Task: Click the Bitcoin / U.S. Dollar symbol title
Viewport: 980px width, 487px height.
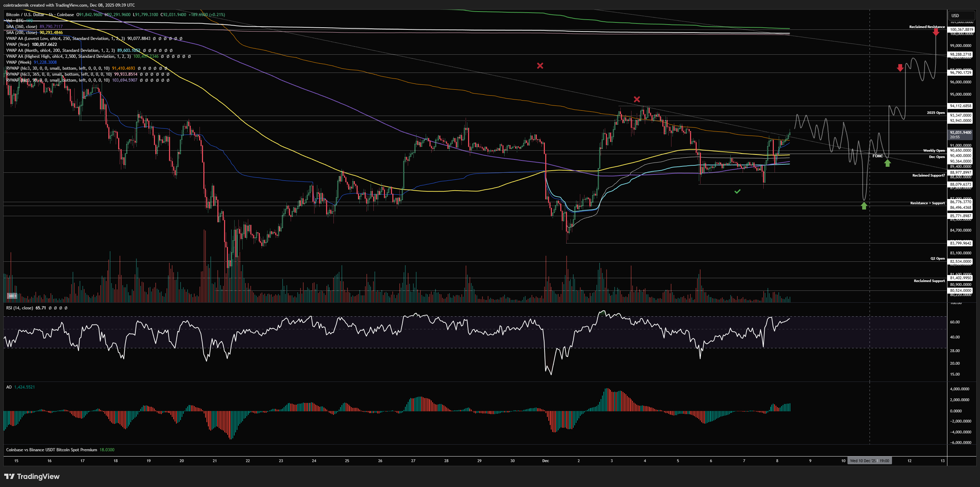Action: click(x=25, y=14)
